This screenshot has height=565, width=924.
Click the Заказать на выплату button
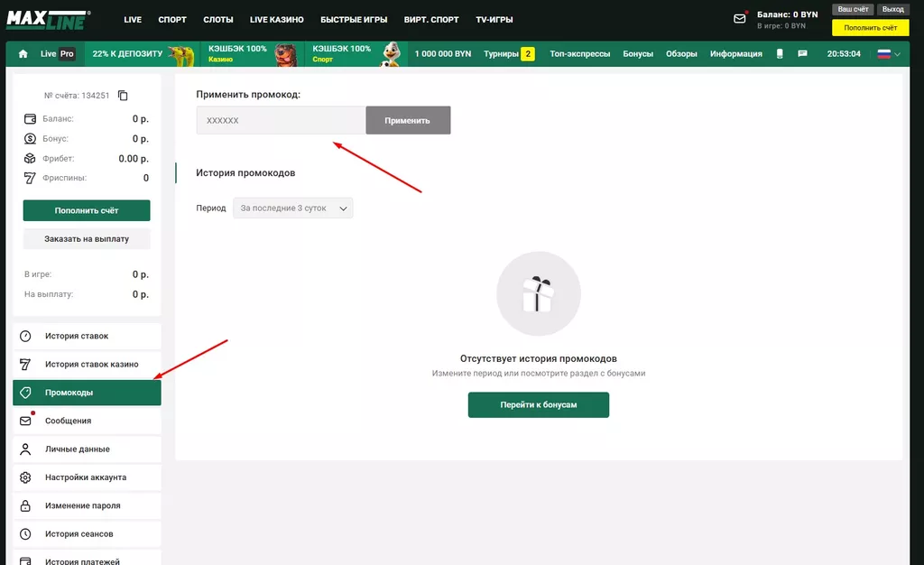point(87,239)
